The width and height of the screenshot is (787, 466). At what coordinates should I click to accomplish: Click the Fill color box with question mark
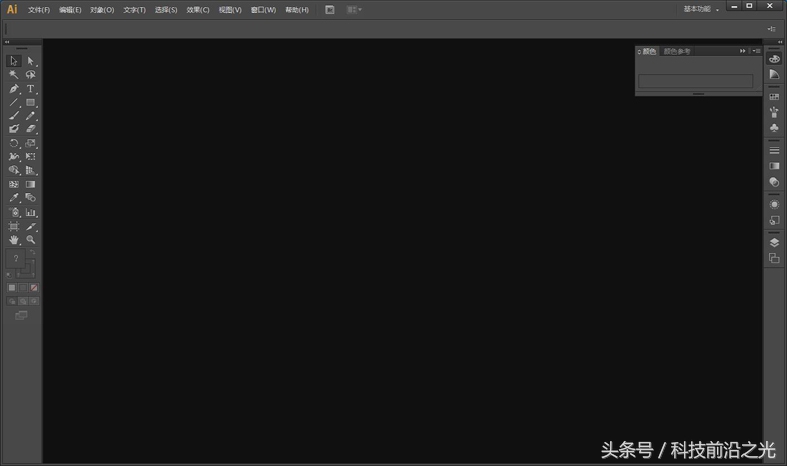pos(16,259)
